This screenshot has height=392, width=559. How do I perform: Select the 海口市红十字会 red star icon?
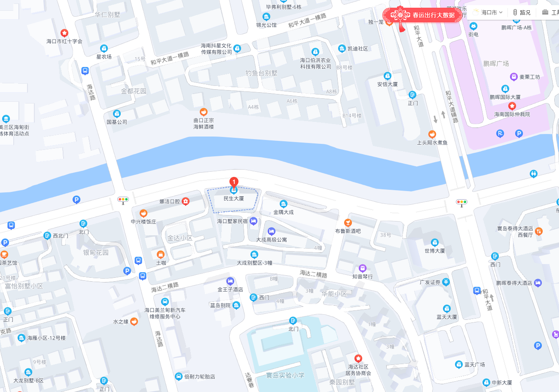click(64, 33)
